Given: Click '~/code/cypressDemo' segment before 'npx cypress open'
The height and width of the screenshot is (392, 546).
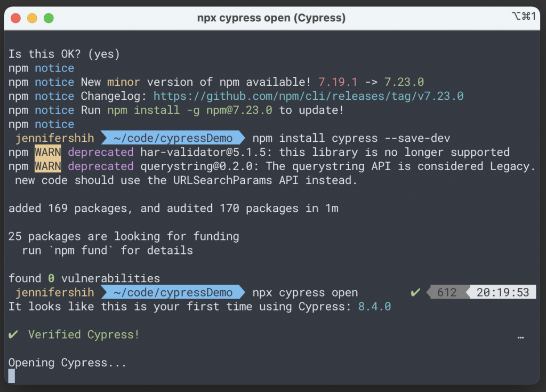Looking at the screenshot, I should (173, 292).
